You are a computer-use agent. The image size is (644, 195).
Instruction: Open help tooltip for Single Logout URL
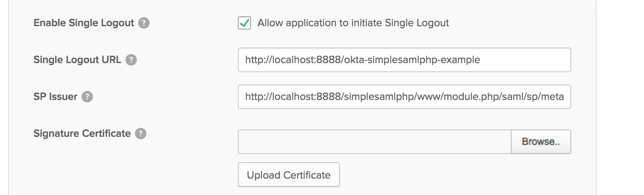pos(131,60)
